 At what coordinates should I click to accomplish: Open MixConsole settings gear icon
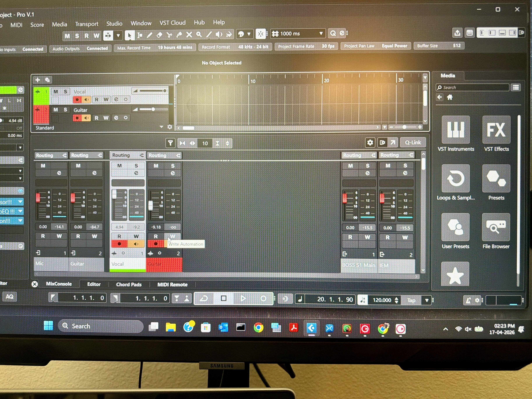point(370,143)
